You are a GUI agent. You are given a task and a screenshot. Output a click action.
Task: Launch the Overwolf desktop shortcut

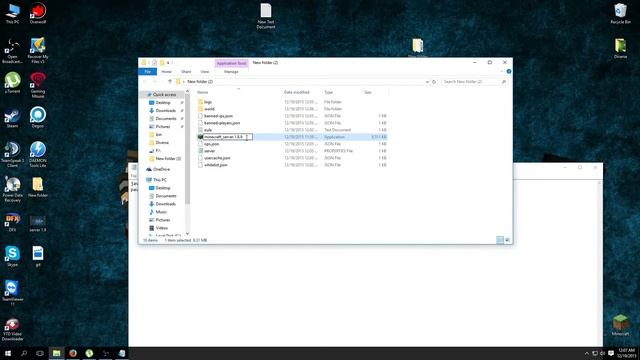pyautogui.click(x=38, y=14)
